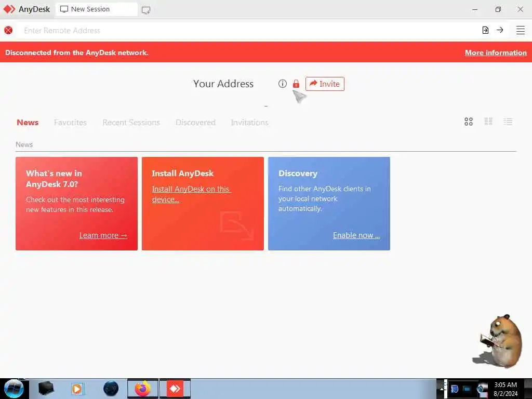
Task: Click the Install AnyDesk card heading
Action: (x=182, y=174)
